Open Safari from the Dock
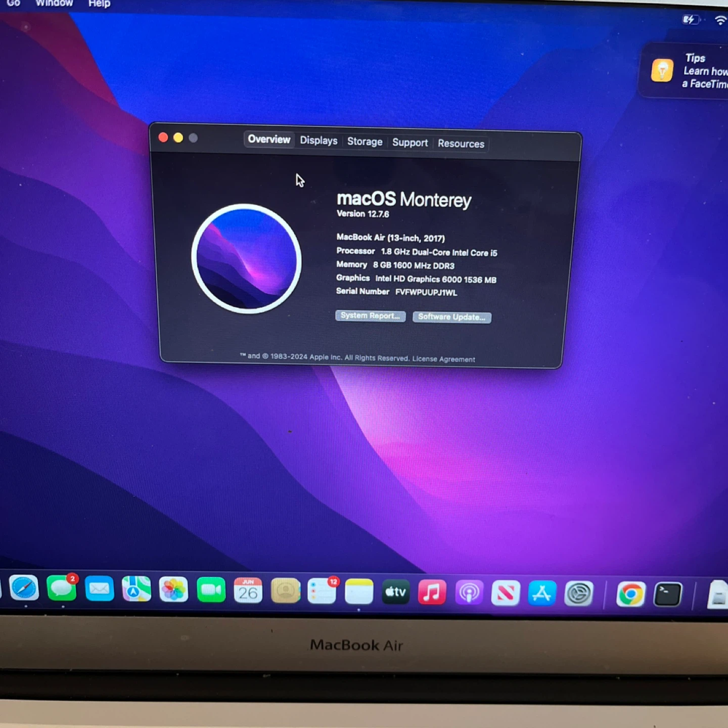Image resolution: width=728 pixels, height=728 pixels. [24, 588]
